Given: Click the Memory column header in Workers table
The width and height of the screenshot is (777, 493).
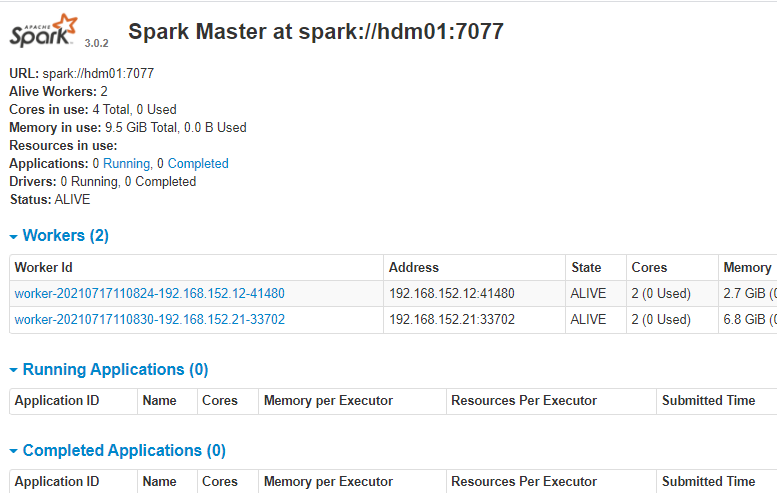Looking at the screenshot, I should click(747, 268).
